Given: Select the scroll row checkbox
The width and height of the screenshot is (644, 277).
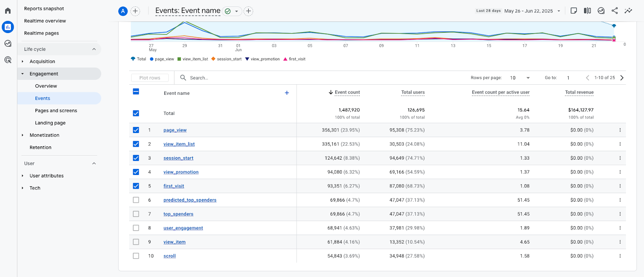Looking at the screenshot, I should pyautogui.click(x=136, y=256).
